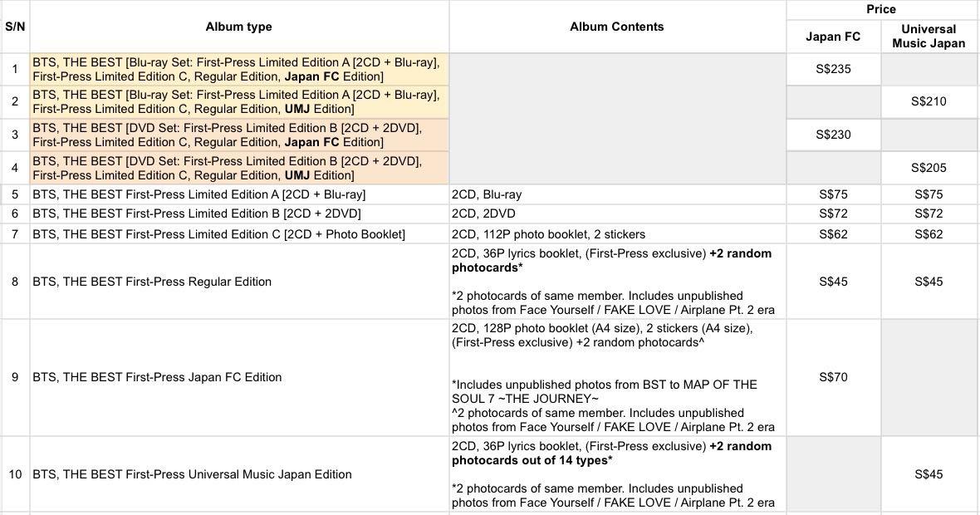Screen dimensions: 980x515
Task: Click row 1's yellow Blu-ray Set album cell
Action: pyautogui.click(x=238, y=69)
